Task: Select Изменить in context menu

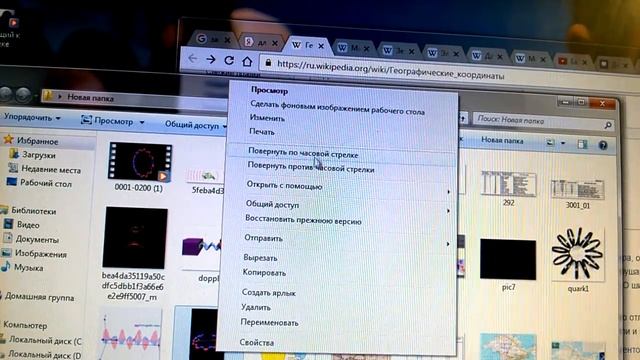Action: tap(267, 118)
